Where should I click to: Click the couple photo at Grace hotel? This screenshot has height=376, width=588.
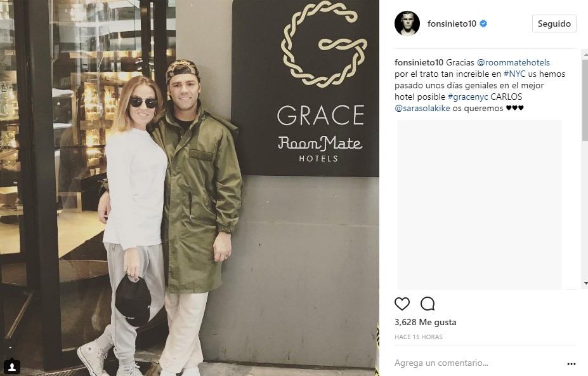(x=190, y=188)
